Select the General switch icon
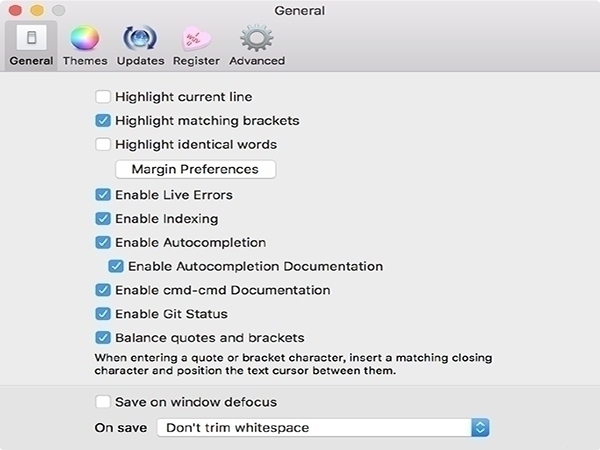This screenshot has width=600, height=450. click(x=31, y=38)
